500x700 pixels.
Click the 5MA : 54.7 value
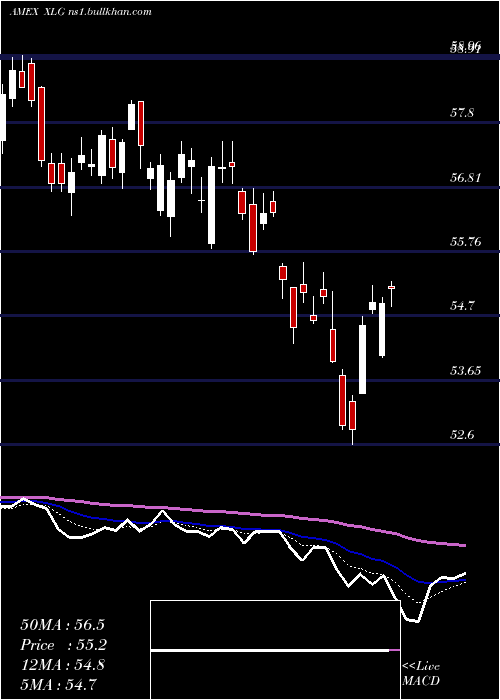click(x=59, y=684)
